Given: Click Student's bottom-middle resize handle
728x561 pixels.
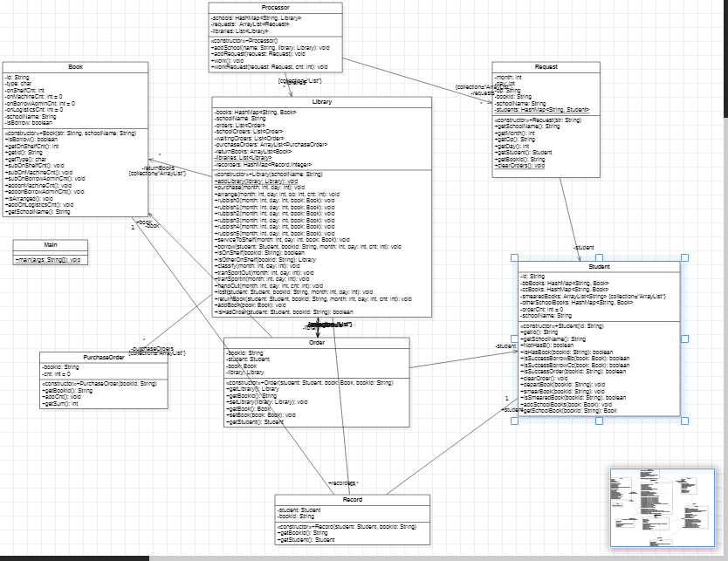Looking at the screenshot, I should [x=599, y=421].
